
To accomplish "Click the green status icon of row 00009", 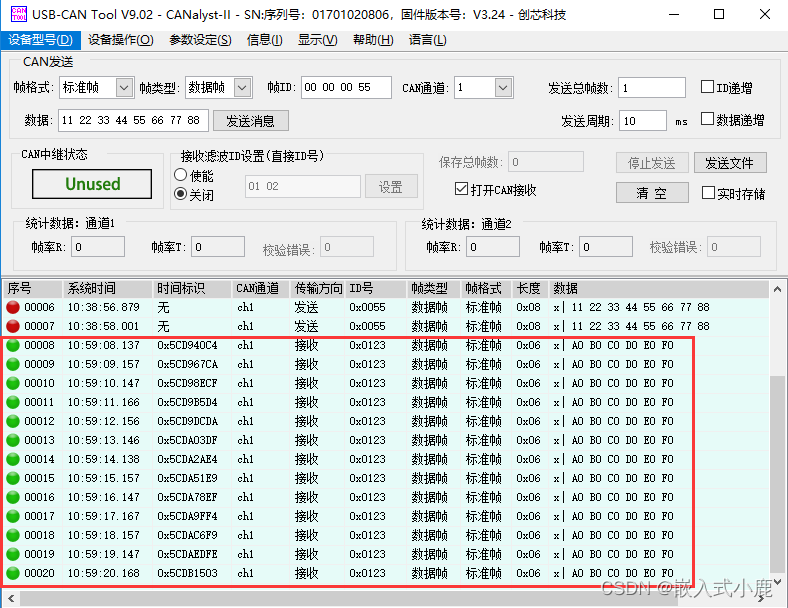I will coord(13,364).
